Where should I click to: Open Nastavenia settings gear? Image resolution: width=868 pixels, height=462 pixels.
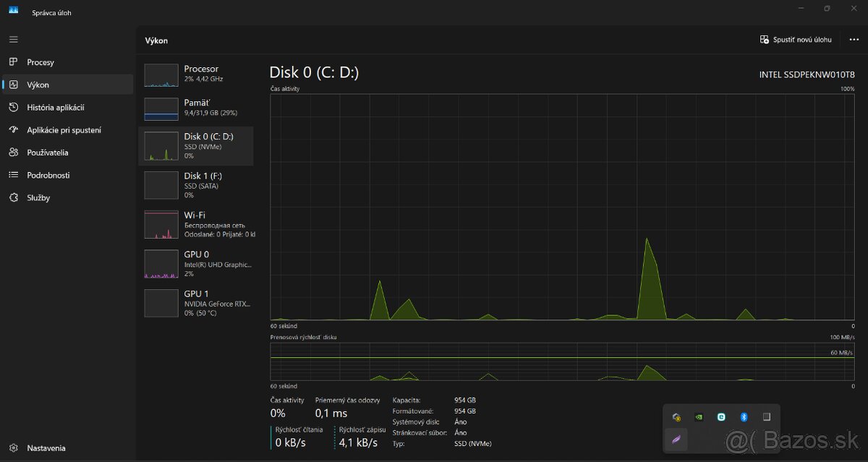(14, 448)
